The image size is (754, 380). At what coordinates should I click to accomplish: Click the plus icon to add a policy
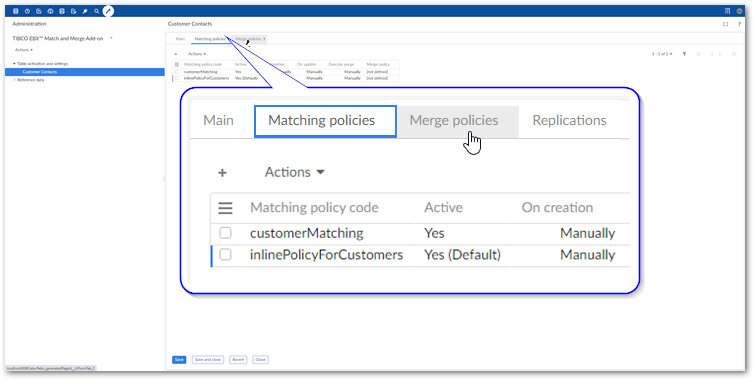(176, 54)
